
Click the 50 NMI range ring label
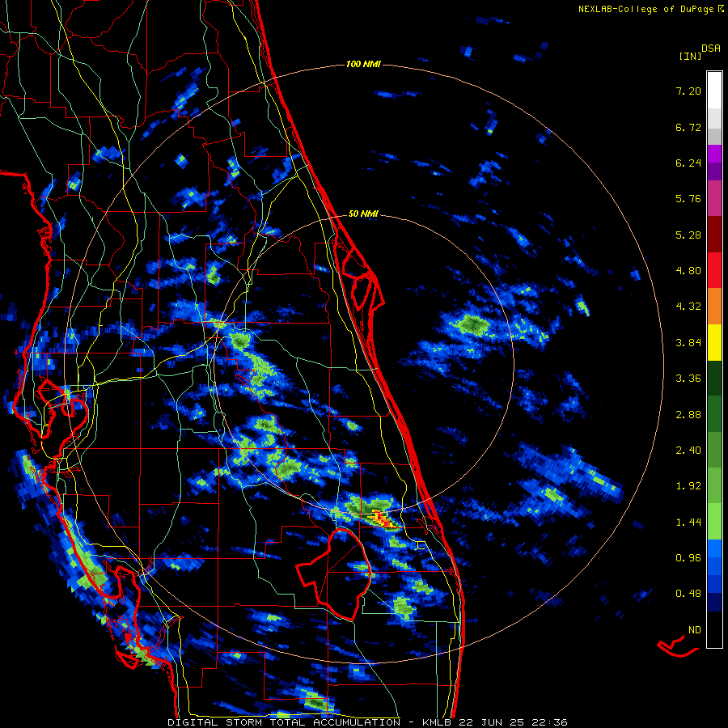pos(363,214)
